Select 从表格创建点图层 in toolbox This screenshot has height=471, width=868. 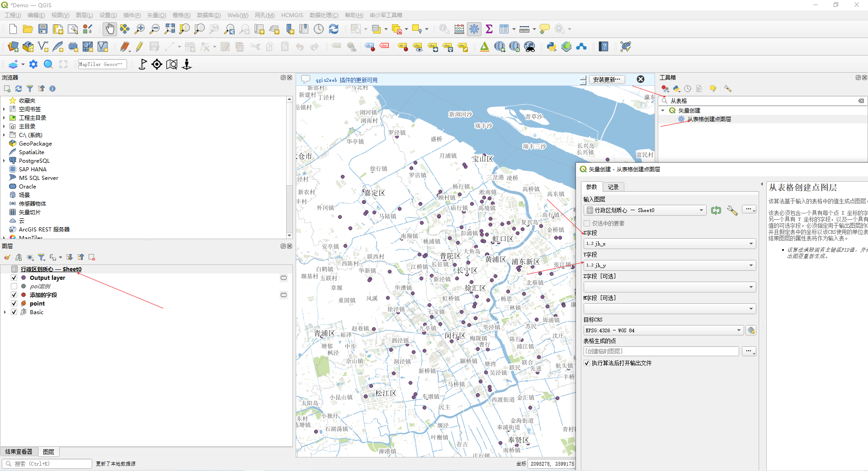click(709, 119)
